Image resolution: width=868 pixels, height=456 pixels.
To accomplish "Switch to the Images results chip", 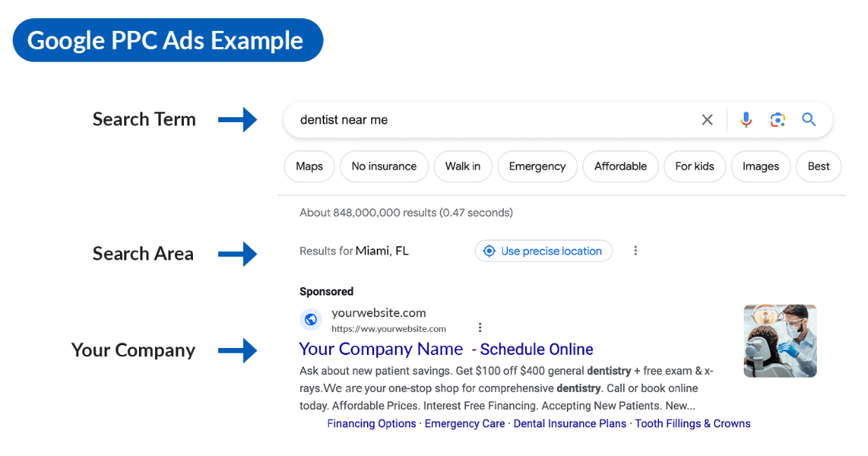I will click(x=761, y=166).
